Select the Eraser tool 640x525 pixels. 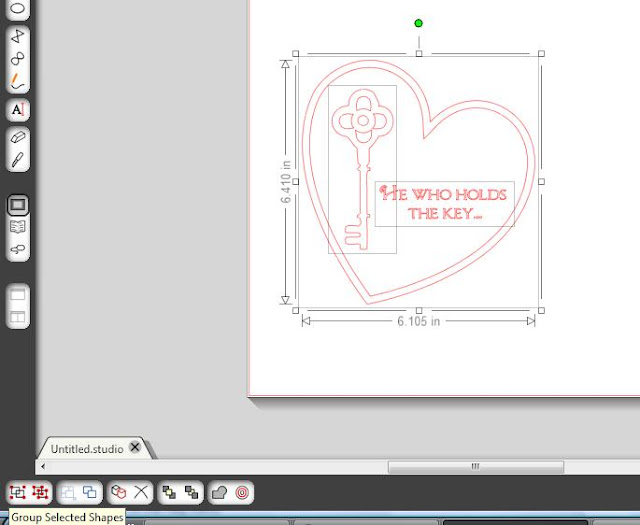(x=18, y=137)
